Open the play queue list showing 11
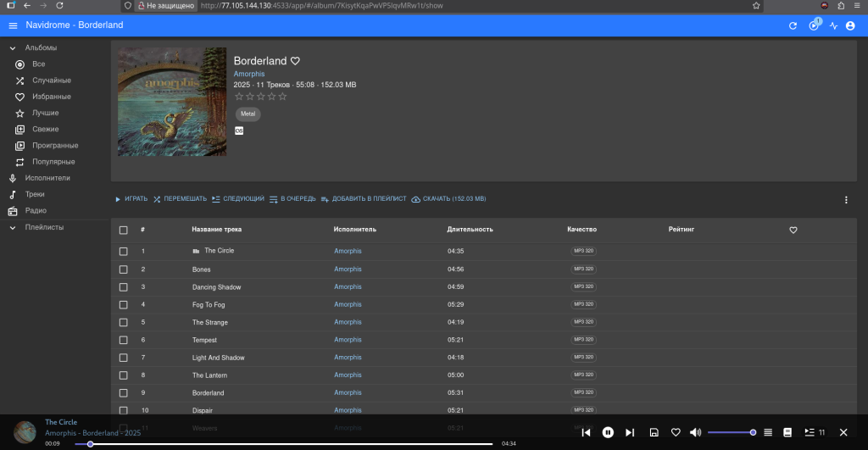This screenshot has width=868, height=450. click(x=814, y=432)
